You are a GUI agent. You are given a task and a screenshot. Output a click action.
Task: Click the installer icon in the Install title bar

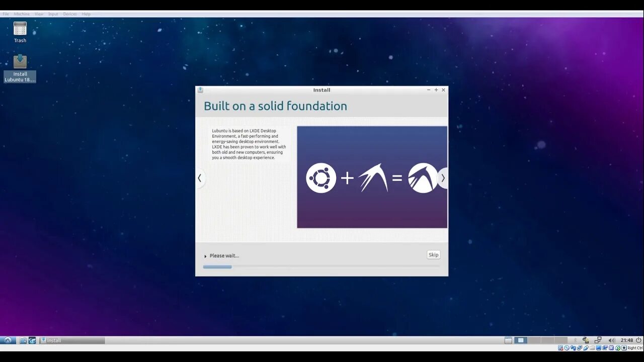pos(200,90)
